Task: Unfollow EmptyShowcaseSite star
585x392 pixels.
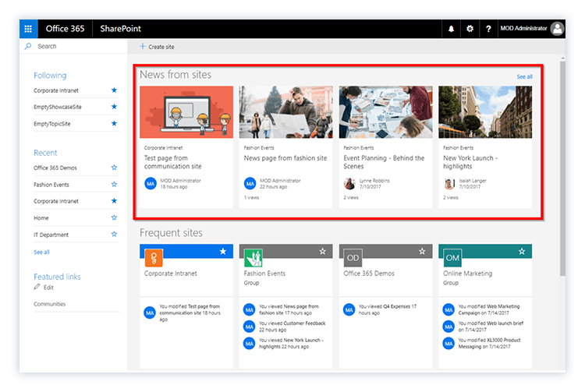Action: coord(114,107)
